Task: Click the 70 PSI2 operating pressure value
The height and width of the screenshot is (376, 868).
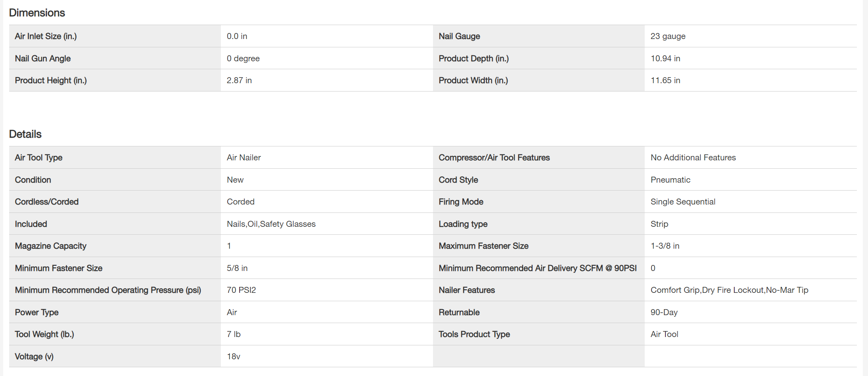Action: 241,290
